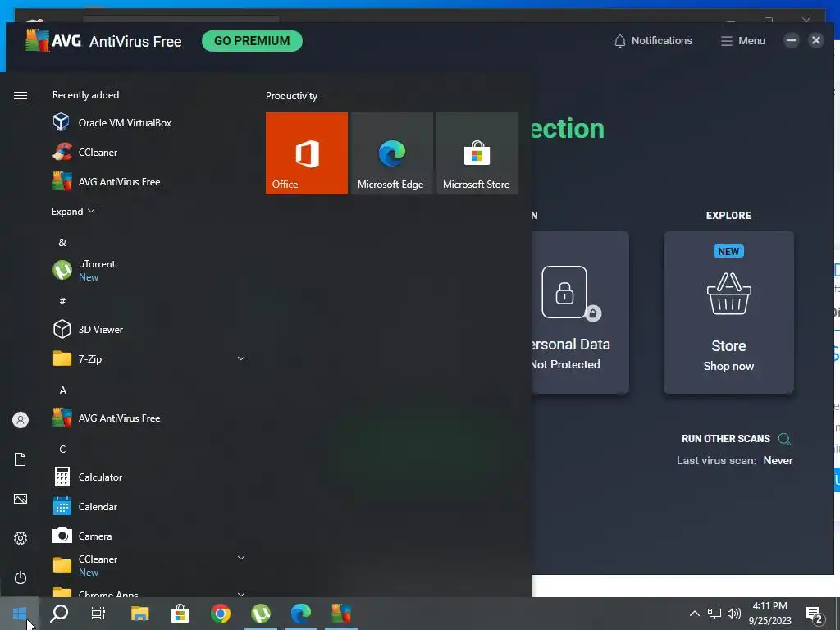The image size is (840, 630).
Task: Click the Personal Data Not Protected card
Action: pos(580,313)
